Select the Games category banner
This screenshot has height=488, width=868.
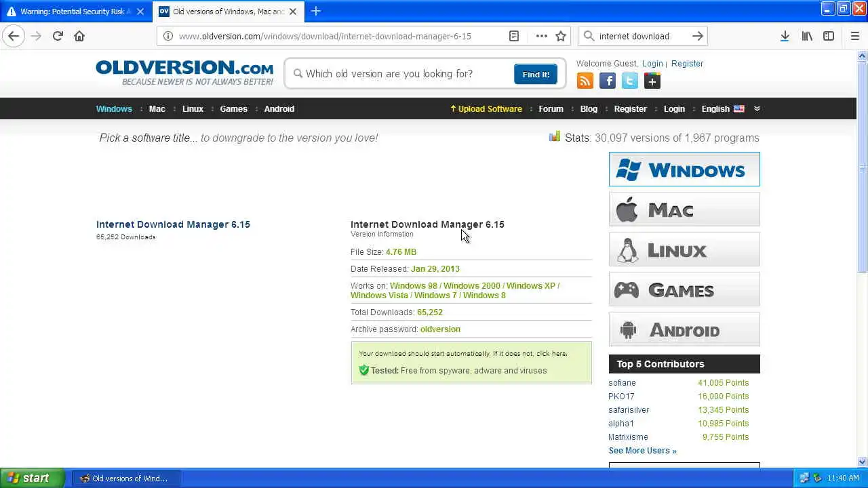pyautogui.click(x=684, y=289)
